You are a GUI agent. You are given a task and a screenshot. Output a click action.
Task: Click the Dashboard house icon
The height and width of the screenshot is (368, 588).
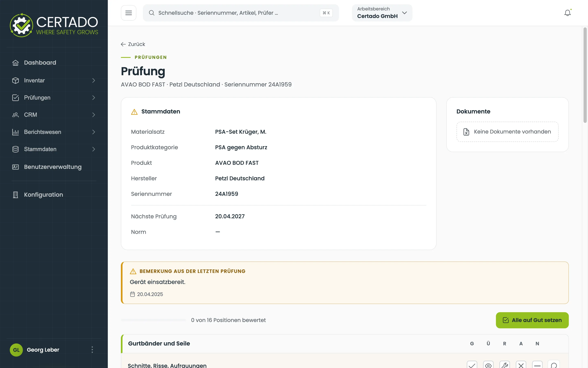[16, 63]
